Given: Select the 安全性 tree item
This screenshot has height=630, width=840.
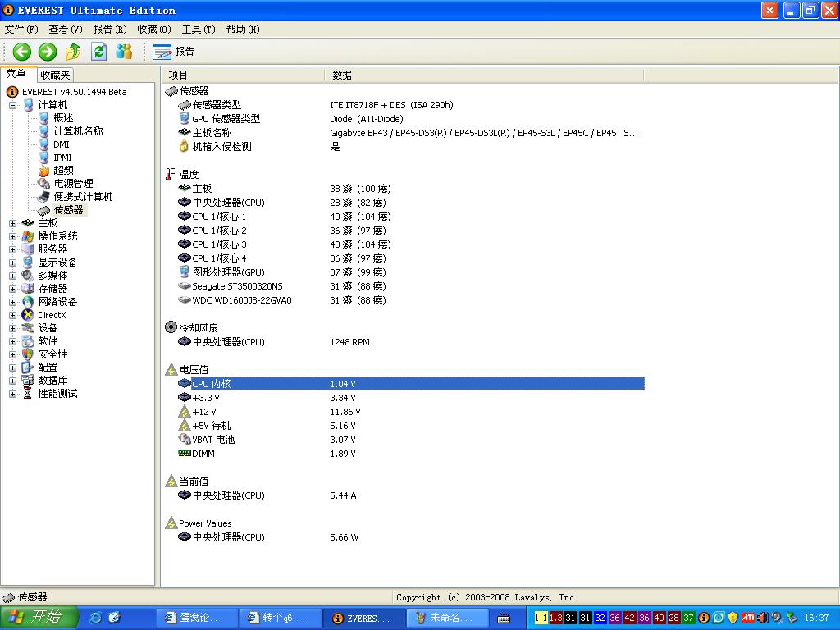Looking at the screenshot, I should click(53, 354).
